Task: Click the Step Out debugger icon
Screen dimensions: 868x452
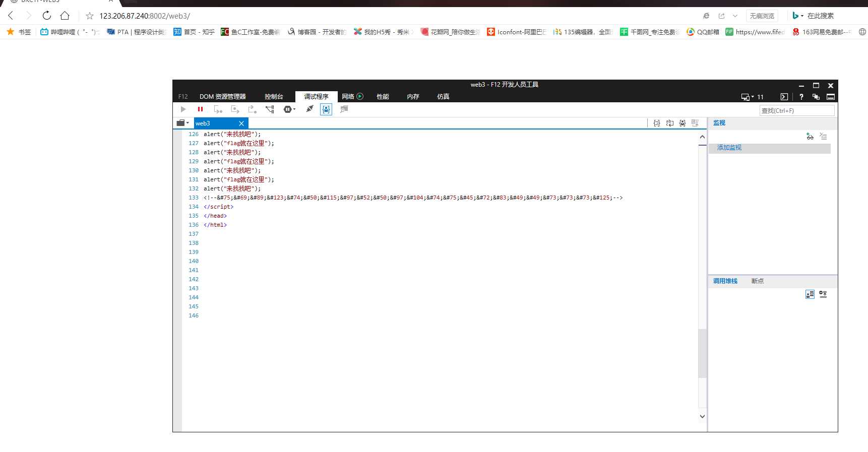Action: click(x=253, y=109)
